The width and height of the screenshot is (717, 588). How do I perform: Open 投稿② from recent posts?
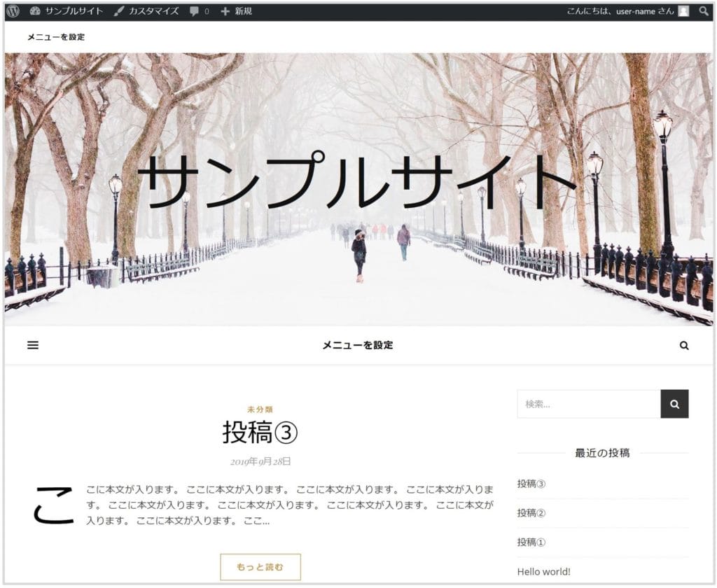[531, 513]
